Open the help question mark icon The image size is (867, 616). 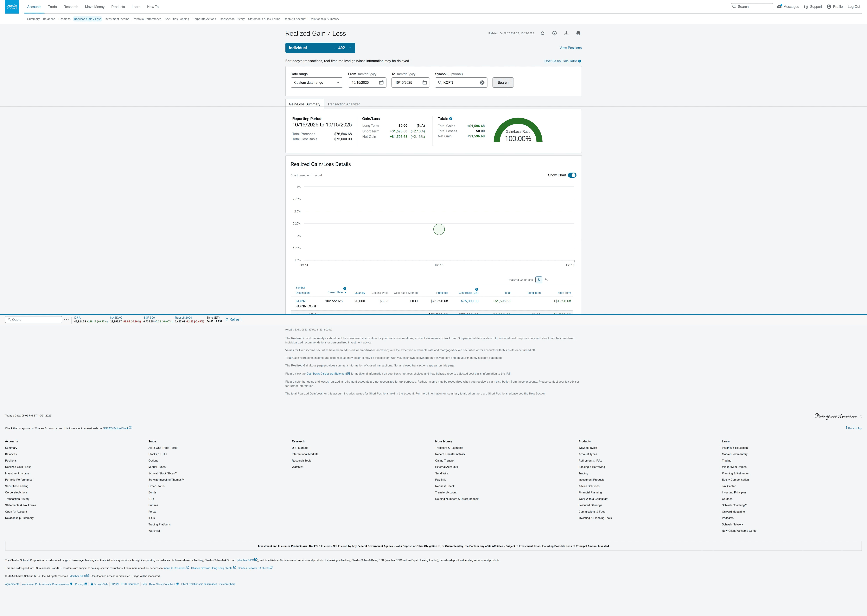coord(554,33)
